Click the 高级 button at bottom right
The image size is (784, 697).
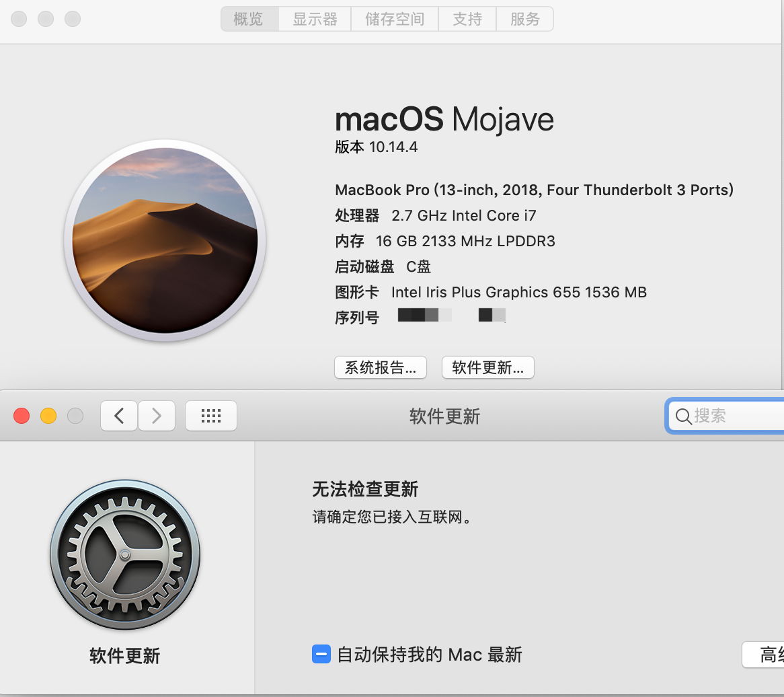[764, 655]
